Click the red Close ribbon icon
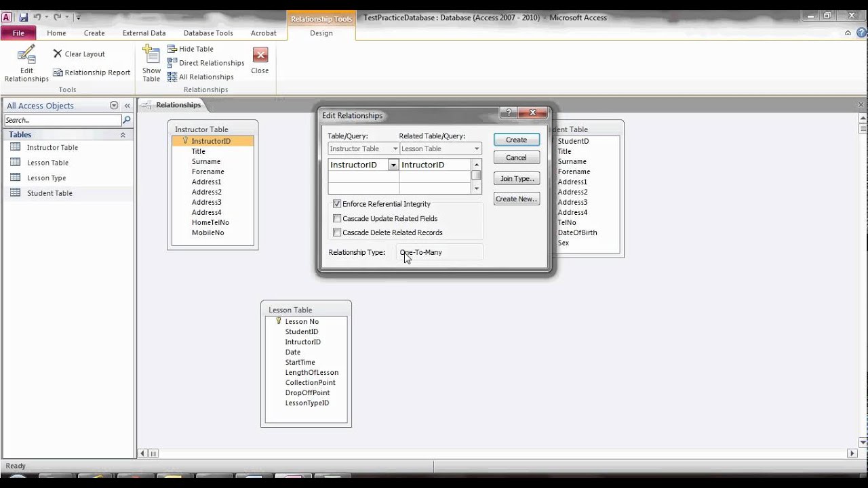The image size is (868, 488). click(260, 55)
